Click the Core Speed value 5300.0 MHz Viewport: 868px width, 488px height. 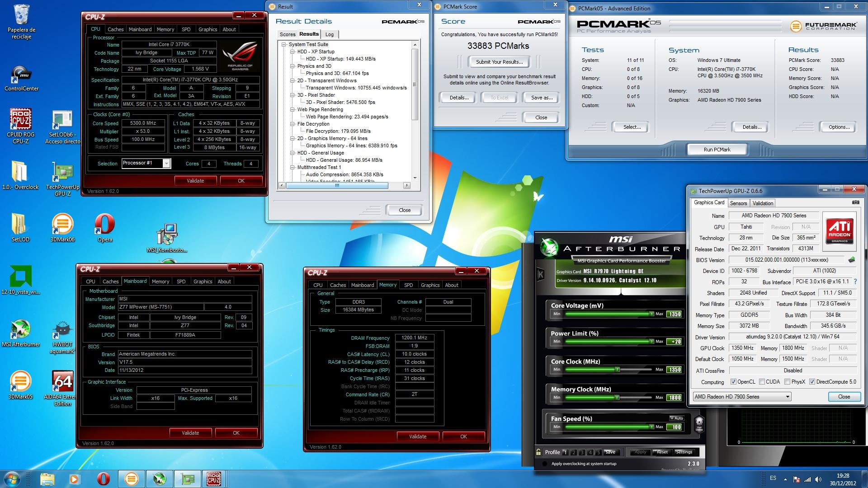[x=143, y=123]
